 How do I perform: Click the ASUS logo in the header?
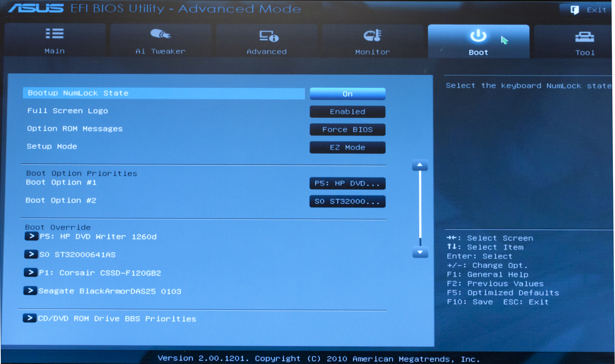36,8
